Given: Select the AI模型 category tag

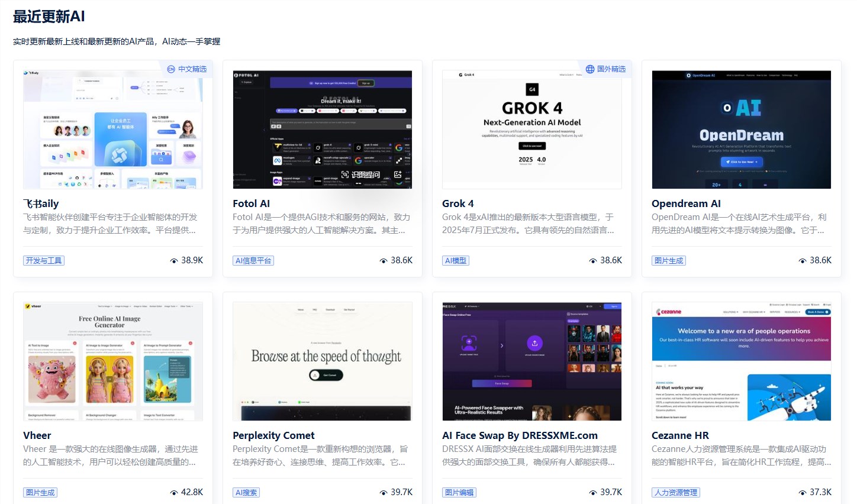Looking at the screenshot, I should pos(456,260).
